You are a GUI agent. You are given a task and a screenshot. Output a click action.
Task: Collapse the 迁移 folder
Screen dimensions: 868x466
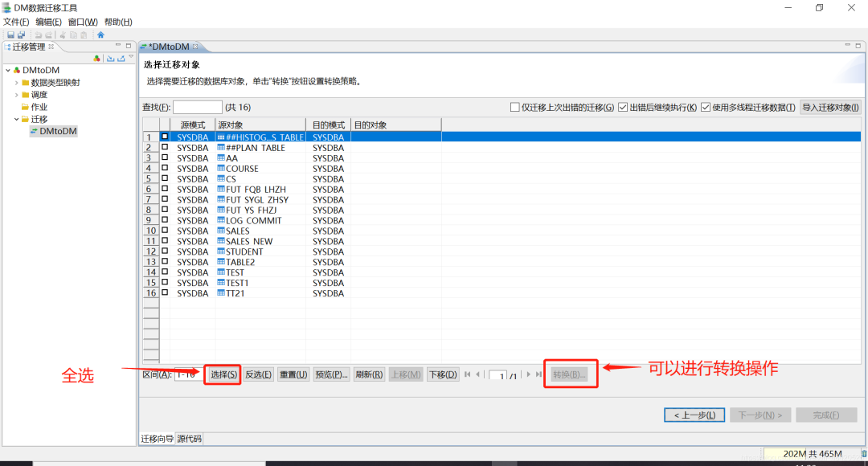coord(17,119)
